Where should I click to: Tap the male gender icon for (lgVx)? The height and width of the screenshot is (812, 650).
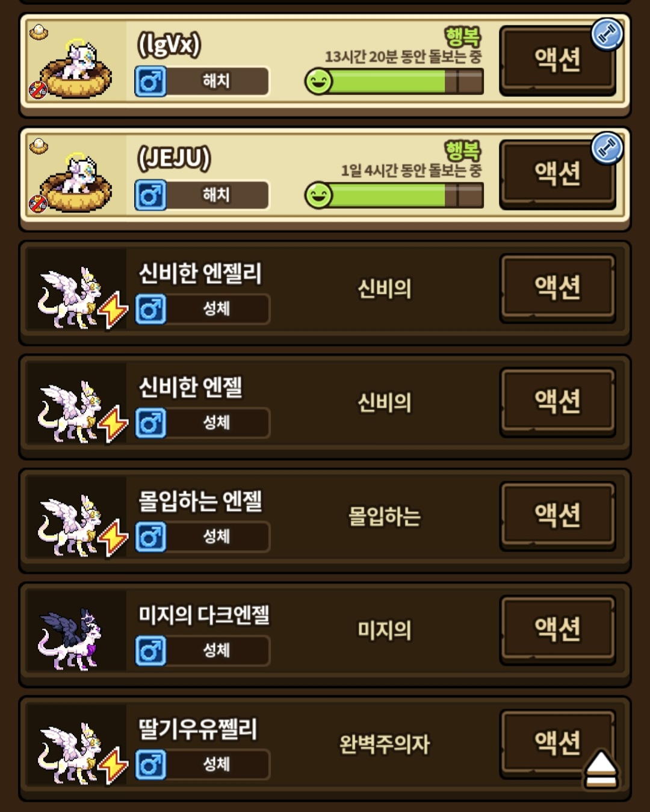(x=150, y=82)
